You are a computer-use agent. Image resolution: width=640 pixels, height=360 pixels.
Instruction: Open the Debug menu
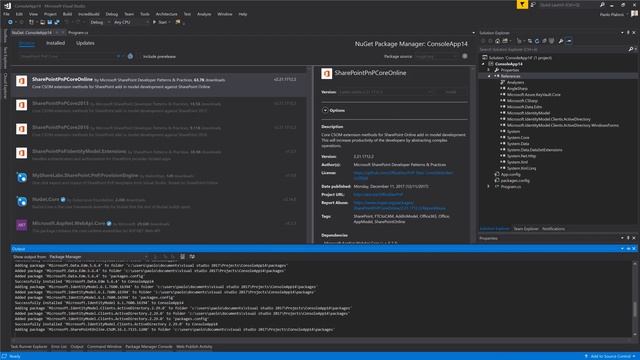(111, 14)
